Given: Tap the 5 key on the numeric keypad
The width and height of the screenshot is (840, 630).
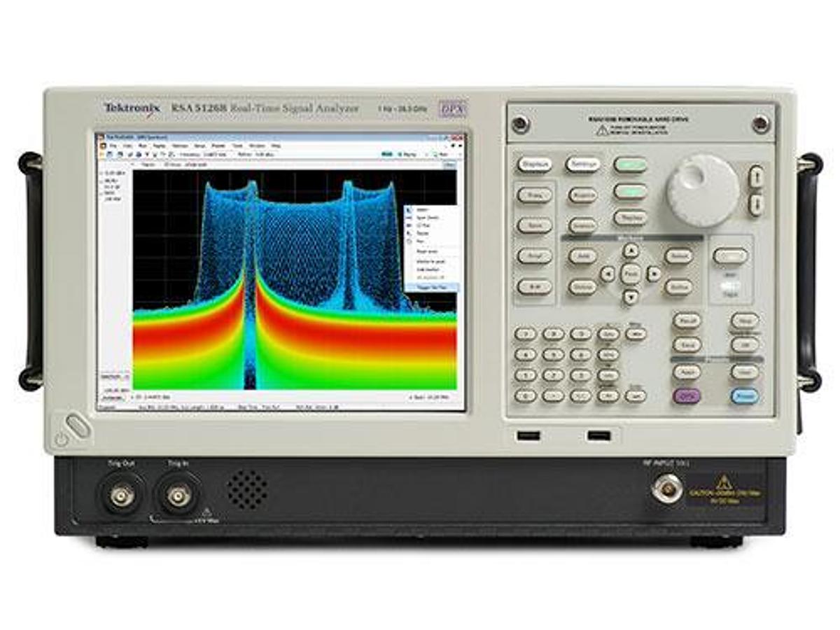Looking at the screenshot, I should coord(553,354).
